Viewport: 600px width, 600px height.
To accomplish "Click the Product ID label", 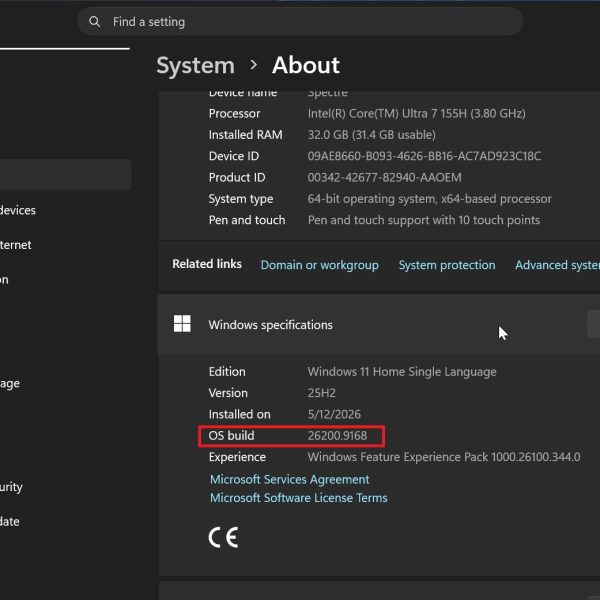I will (237, 178).
